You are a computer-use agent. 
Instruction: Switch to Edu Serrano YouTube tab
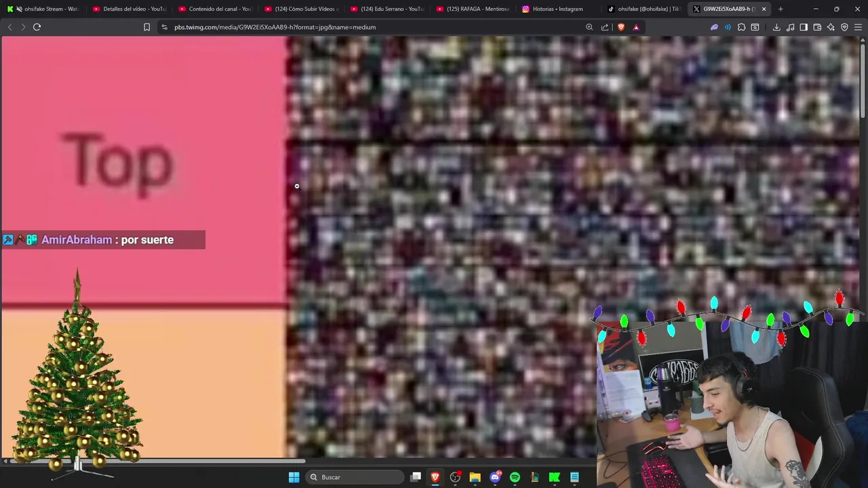387,9
